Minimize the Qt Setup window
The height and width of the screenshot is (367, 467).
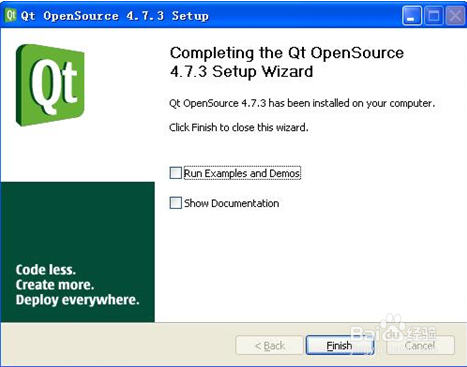(412, 16)
